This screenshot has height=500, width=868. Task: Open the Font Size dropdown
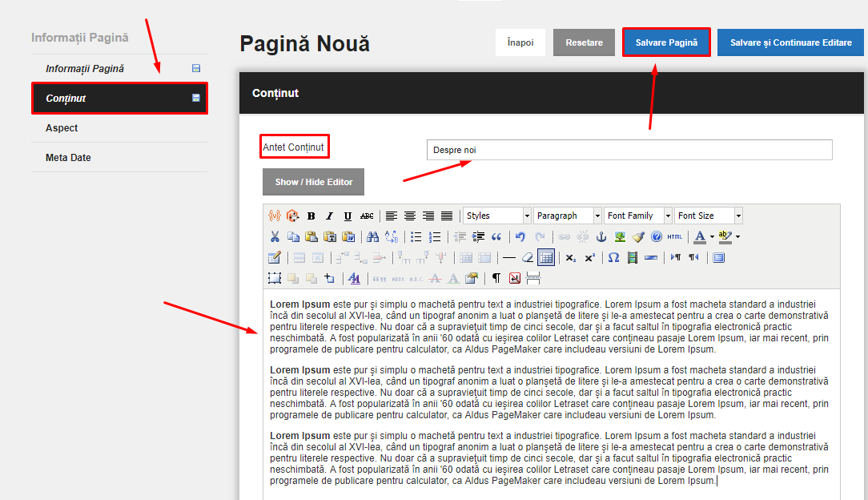[708, 216]
